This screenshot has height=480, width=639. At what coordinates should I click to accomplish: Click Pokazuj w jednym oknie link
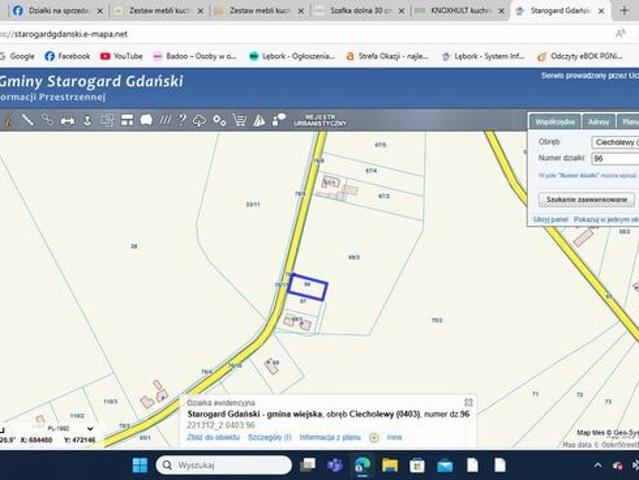click(606, 220)
